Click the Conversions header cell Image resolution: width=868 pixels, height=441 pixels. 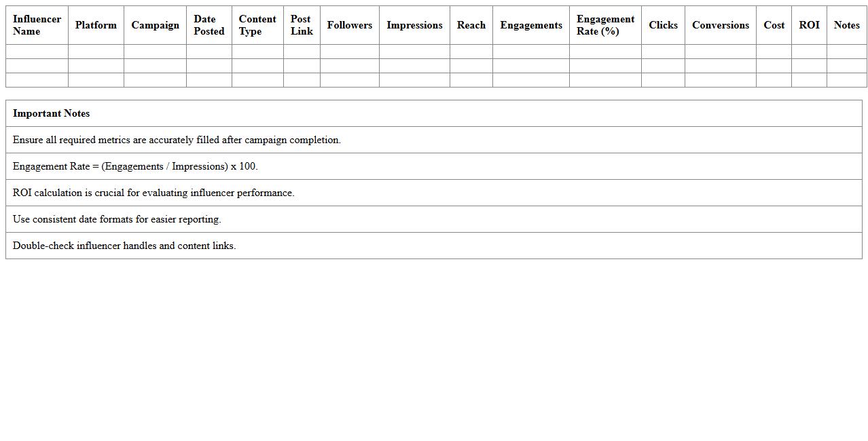(x=720, y=25)
